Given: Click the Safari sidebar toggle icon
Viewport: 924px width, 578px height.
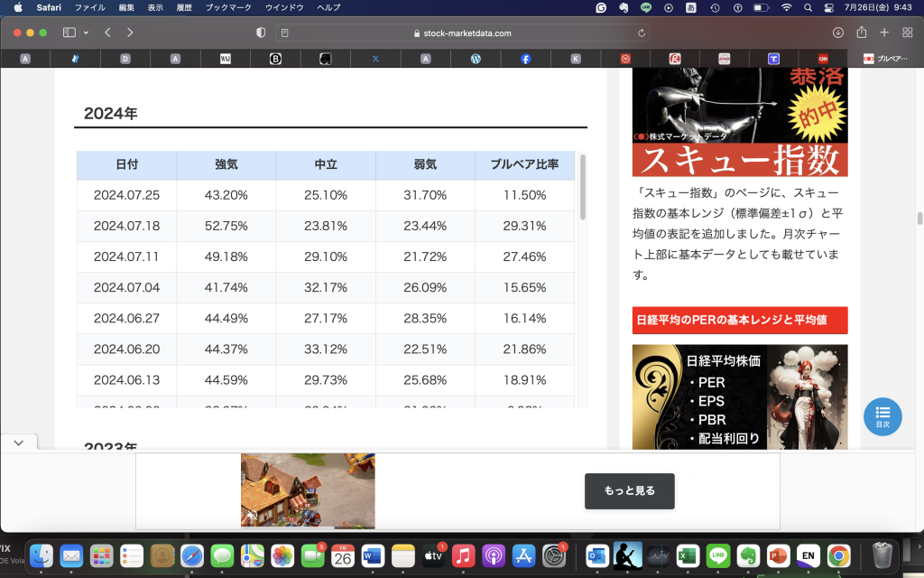Looking at the screenshot, I should (69, 33).
